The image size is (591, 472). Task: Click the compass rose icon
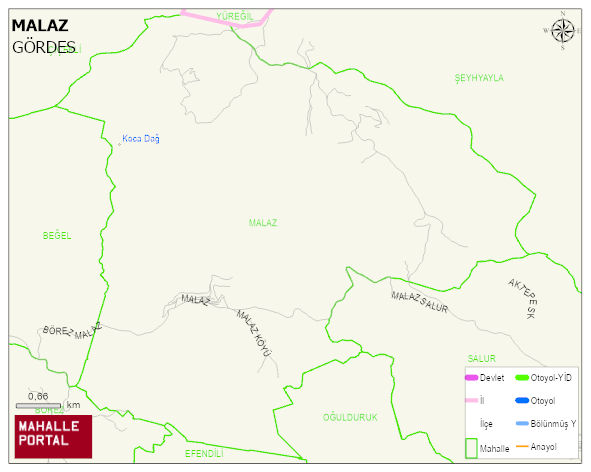click(563, 31)
